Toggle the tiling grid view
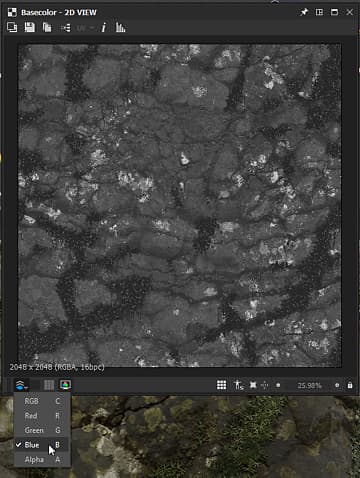This screenshot has width=360, height=478. [222, 385]
